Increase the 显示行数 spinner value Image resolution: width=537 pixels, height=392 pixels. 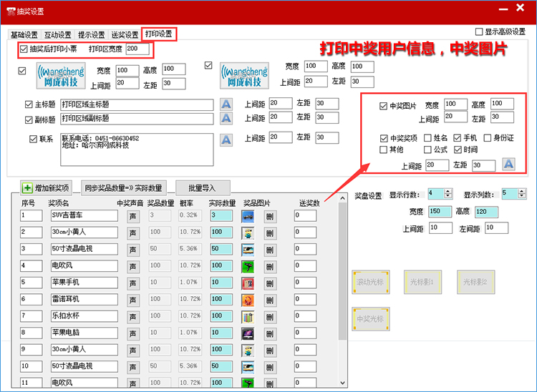tap(448, 191)
